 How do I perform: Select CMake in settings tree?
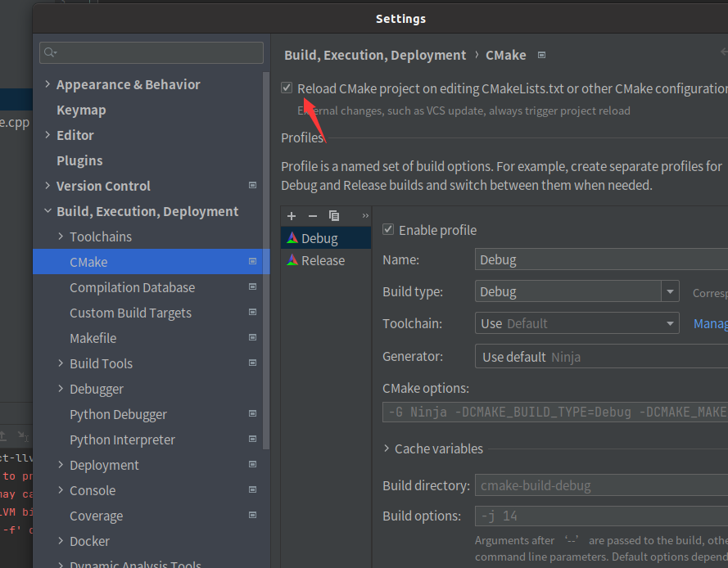pyautogui.click(x=151, y=262)
